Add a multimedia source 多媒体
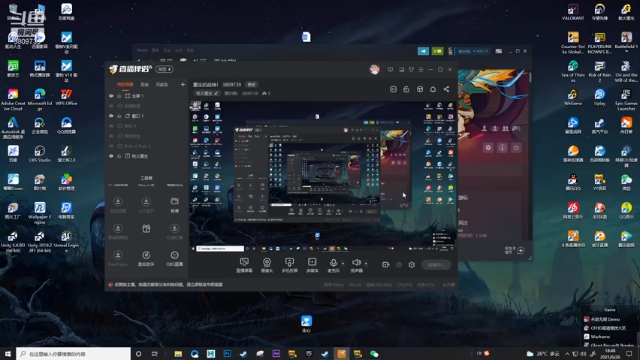 click(x=312, y=264)
